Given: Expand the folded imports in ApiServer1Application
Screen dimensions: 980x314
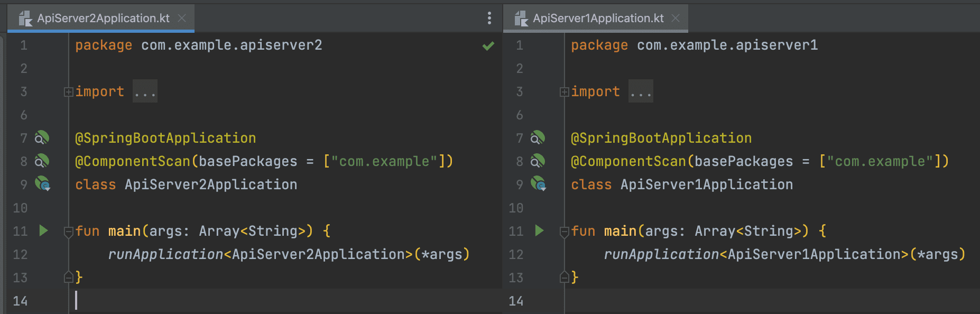Looking at the screenshot, I should [564, 92].
